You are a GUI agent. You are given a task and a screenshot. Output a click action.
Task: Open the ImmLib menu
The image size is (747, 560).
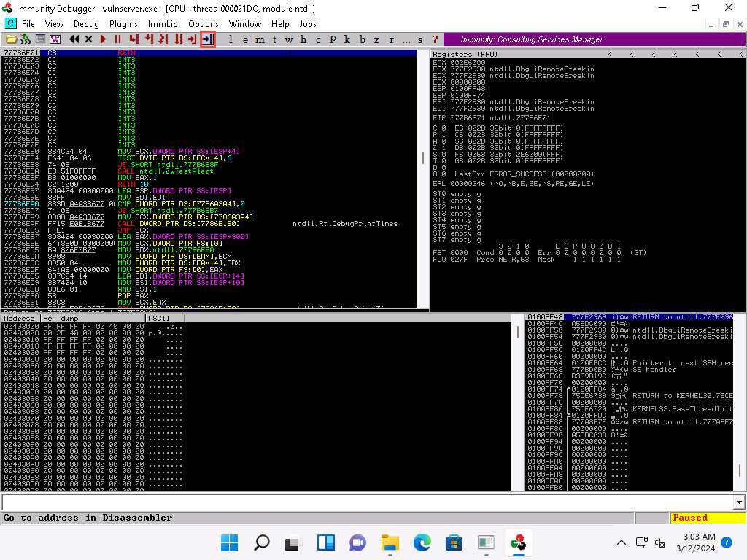point(163,24)
